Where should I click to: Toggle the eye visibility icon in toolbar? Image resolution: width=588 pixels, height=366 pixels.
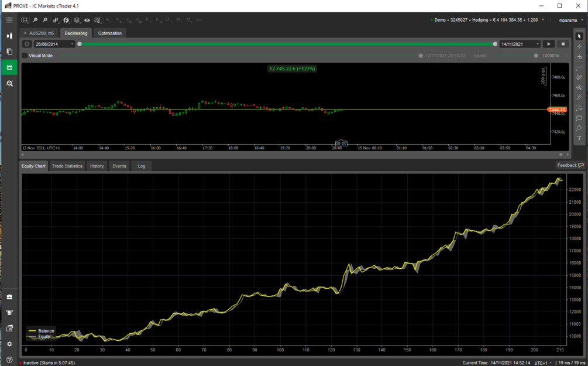[x=87, y=20]
